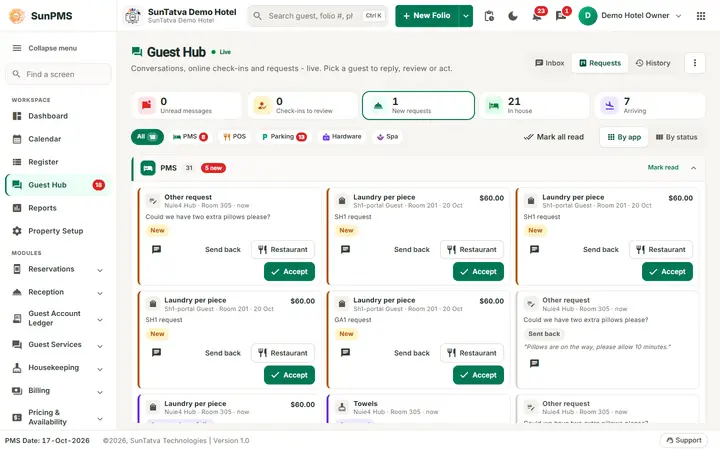Image resolution: width=720 pixels, height=450 pixels.
Task: Open New Folio dropdown arrow
Action: point(466,16)
